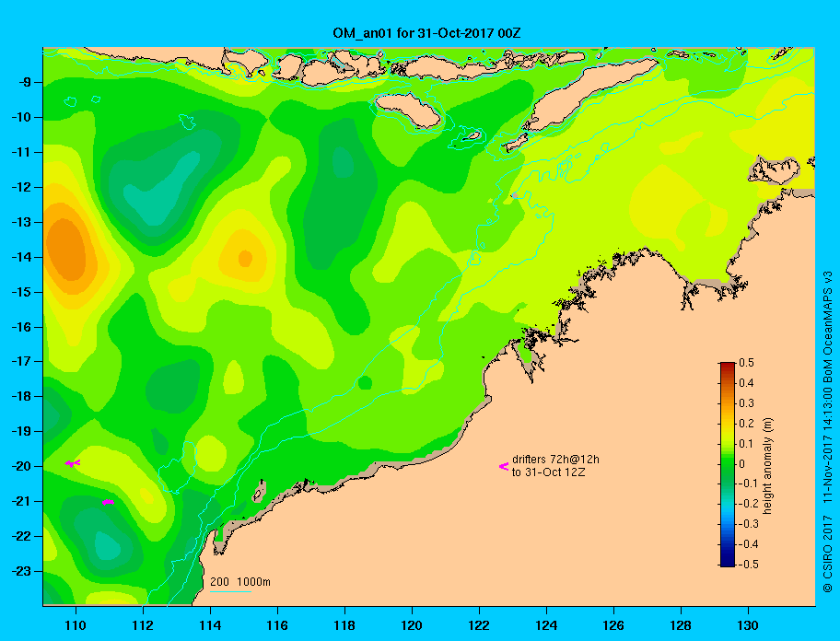Click the '112' longitude axis label
This screenshot has width=840, height=641.
click(x=143, y=625)
